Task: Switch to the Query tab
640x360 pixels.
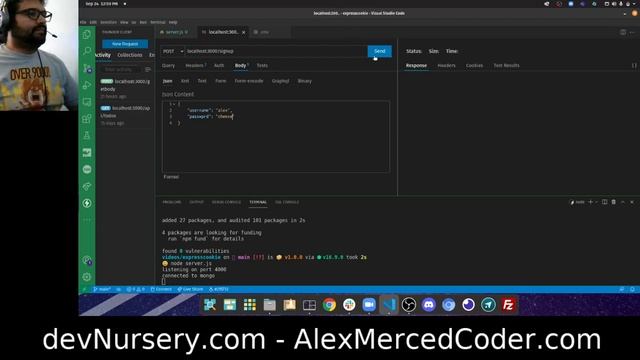Action: (x=168, y=65)
